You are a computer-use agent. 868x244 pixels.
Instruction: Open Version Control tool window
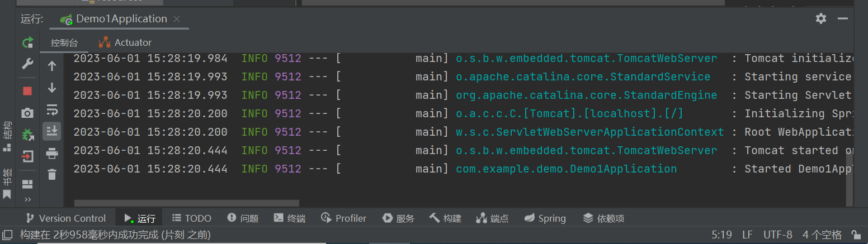[65, 218]
